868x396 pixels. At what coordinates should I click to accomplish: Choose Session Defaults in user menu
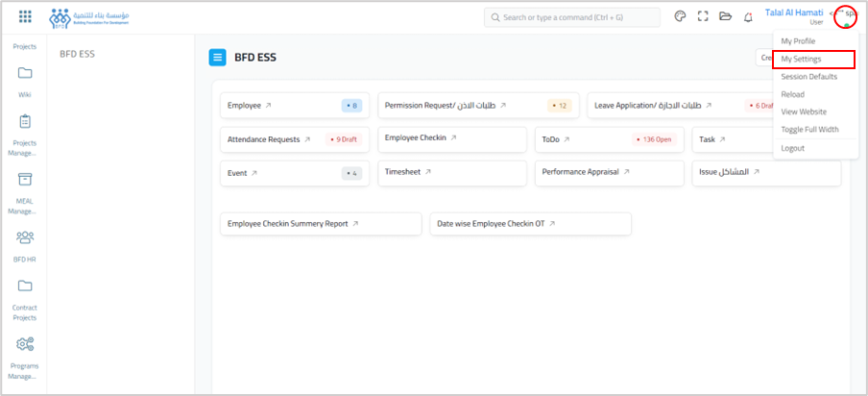pyautogui.click(x=808, y=77)
